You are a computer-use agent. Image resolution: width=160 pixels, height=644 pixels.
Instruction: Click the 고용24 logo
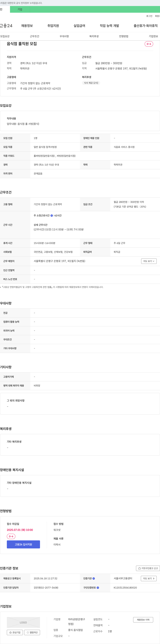click(x=6, y=26)
